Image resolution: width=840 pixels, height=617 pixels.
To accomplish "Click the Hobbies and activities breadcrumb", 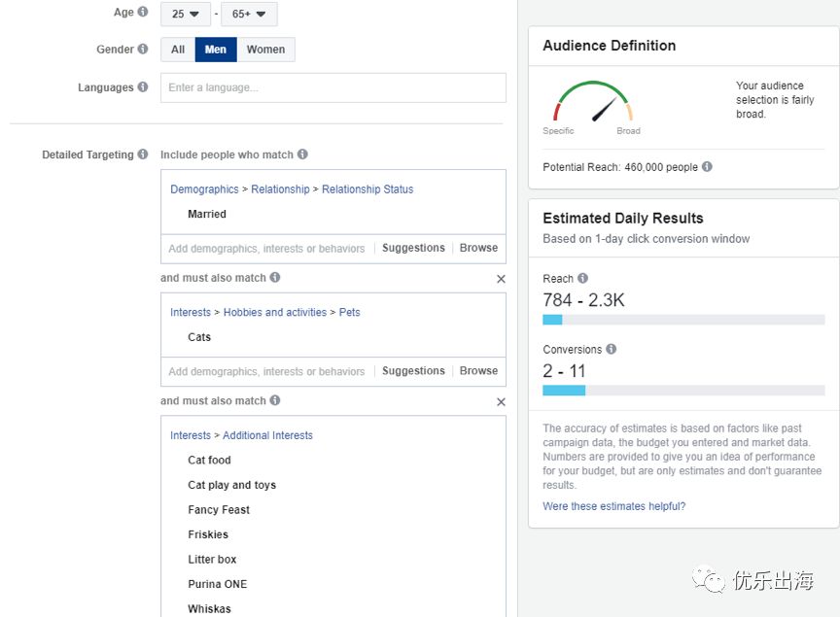I will (275, 313).
